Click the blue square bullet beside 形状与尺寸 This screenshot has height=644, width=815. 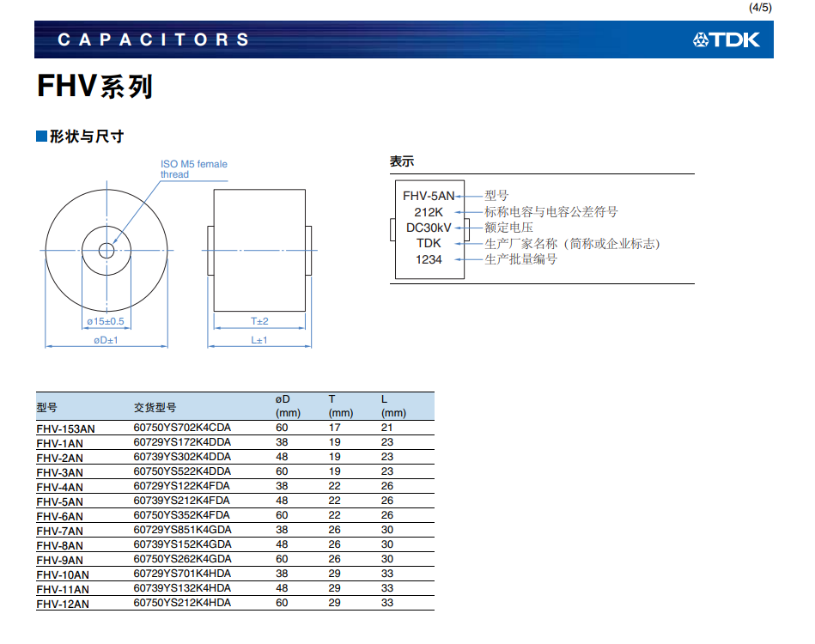tap(40, 137)
